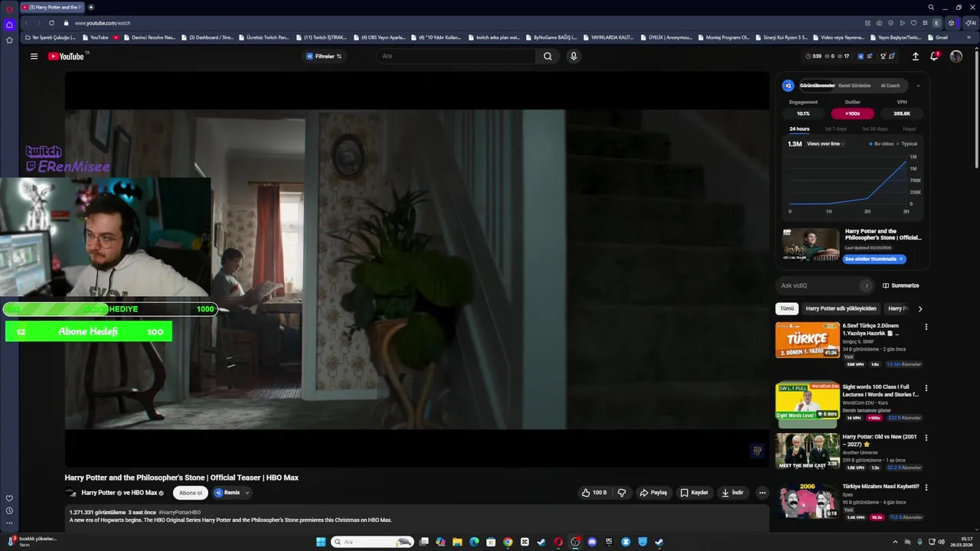Like the video with 100 B thumbs up
The image size is (980, 551).
point(594,493)
